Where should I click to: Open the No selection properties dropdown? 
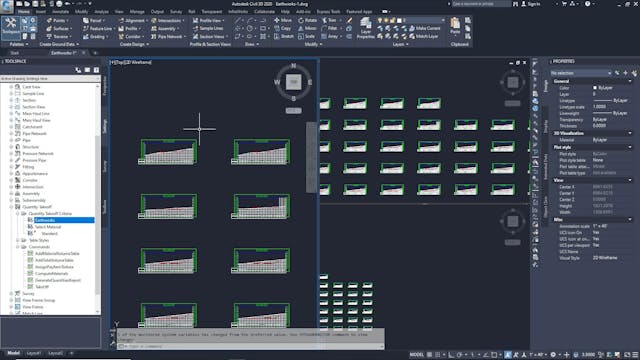580,73
